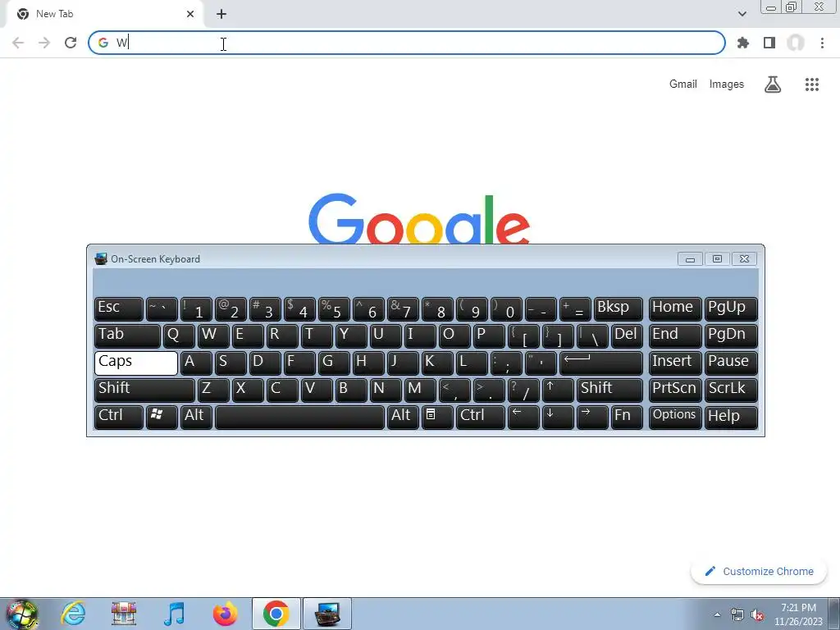Open the Chrome profile avatar
The width and height of the screenshot is (840, 630).
[796, 43]
